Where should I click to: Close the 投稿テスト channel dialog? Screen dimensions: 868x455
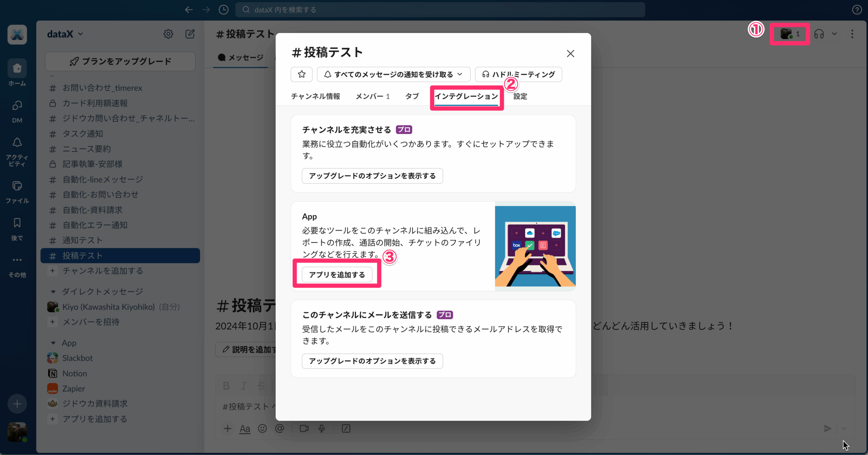click(571, 54)
